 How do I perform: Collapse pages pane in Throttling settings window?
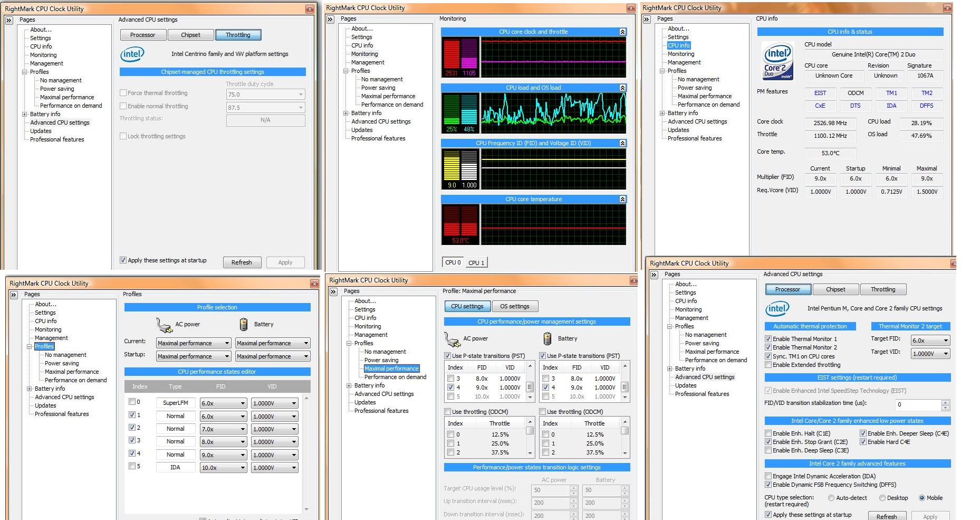[9, 20]
